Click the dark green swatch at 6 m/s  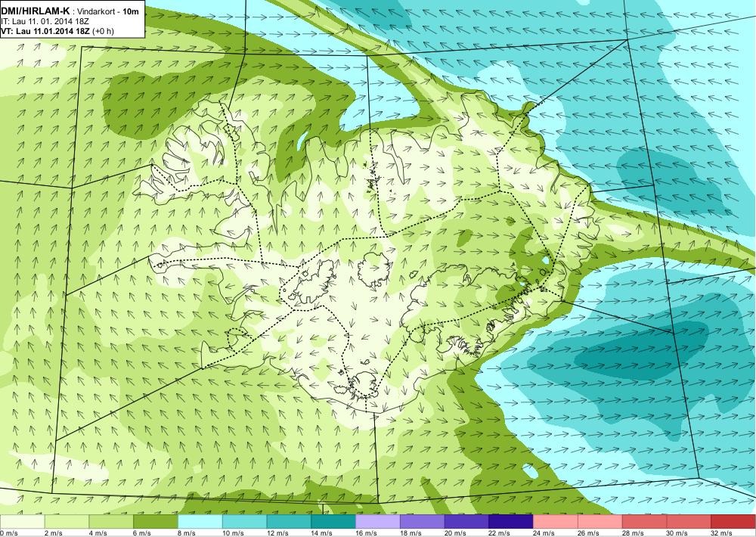click(x=155, y=522)
